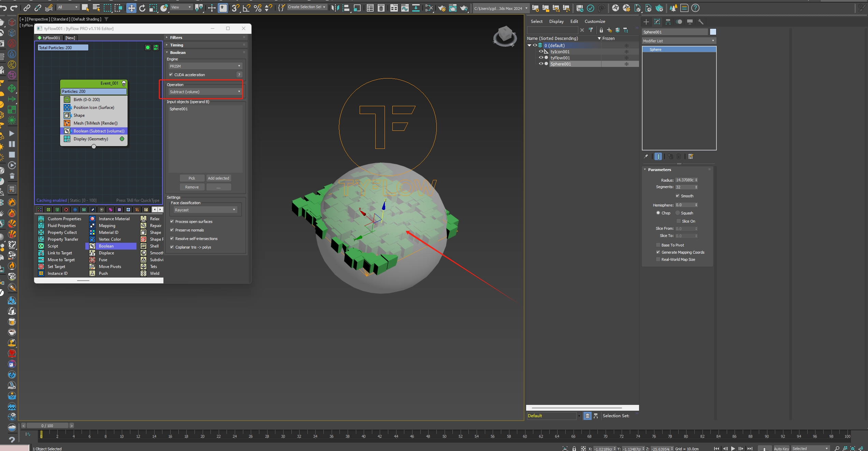The image size is (868, 451).
Task: Activate the Select and Scale tool
Action: tap(153, 8)
